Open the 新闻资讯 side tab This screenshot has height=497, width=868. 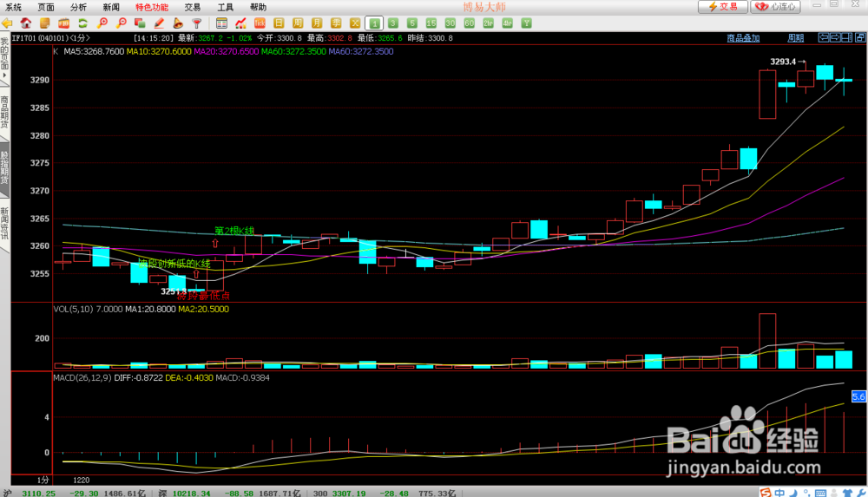pyautogui.click(x=4, y=224)
